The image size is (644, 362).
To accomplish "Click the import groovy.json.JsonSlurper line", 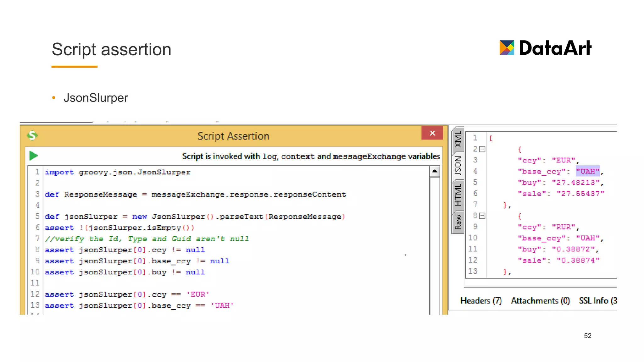I will coord(118,172).
